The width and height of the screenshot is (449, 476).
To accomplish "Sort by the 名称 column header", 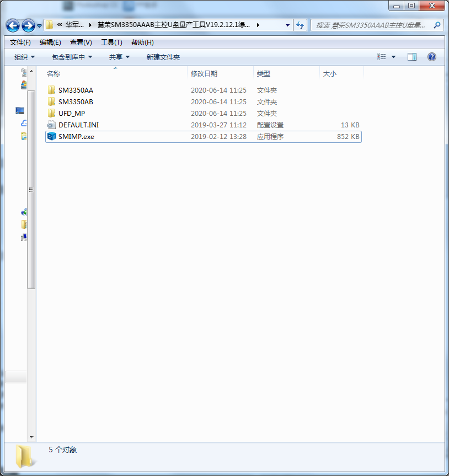I will tap(54, 74).
